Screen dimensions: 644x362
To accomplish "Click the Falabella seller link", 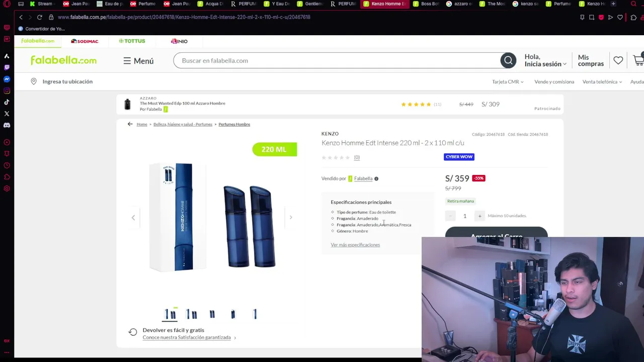I will (x=363, y=178).
